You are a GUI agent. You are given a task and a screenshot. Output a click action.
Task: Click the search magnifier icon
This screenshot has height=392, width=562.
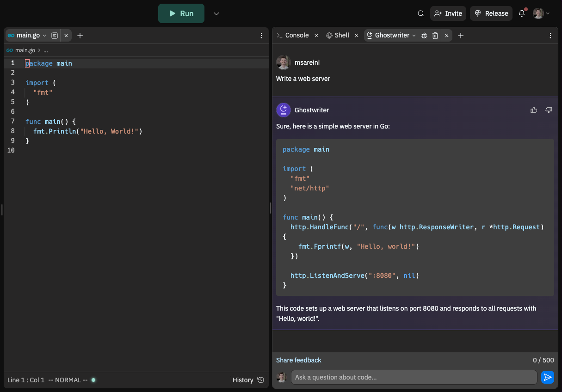(x=421, y=13)
